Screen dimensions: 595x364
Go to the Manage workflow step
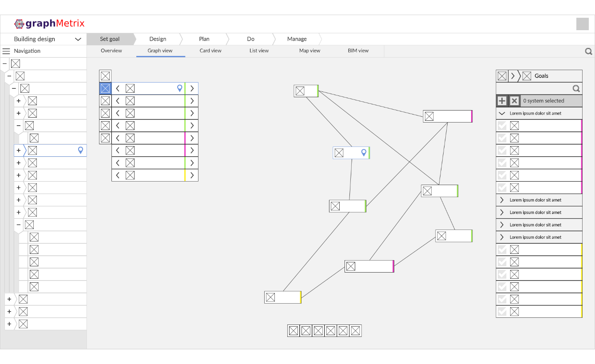coord(297,39)
